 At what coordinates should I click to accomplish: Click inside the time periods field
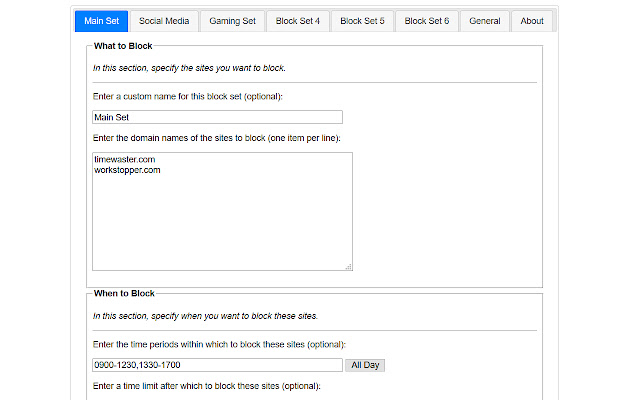coord(217,365)
